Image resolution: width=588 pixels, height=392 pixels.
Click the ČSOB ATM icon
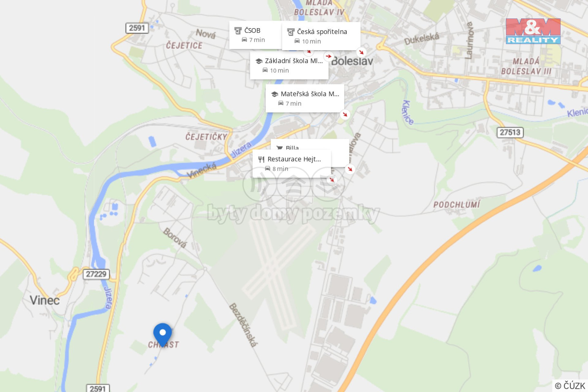(238, 31)
